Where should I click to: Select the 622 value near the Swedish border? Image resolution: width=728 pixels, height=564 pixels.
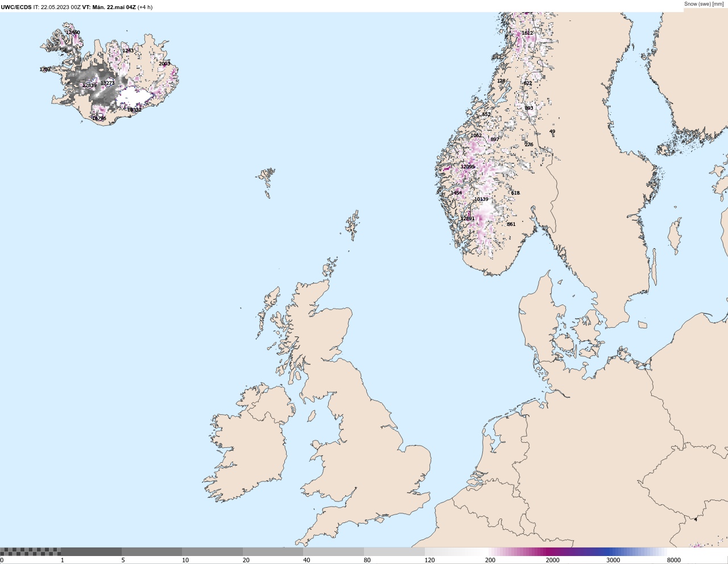click(528, 83)
